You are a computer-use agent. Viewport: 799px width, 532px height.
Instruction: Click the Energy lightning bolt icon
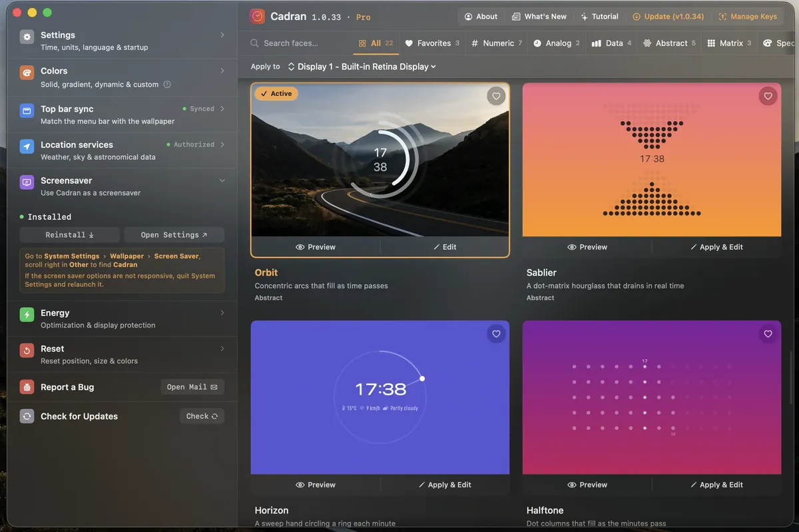[27, 315]
